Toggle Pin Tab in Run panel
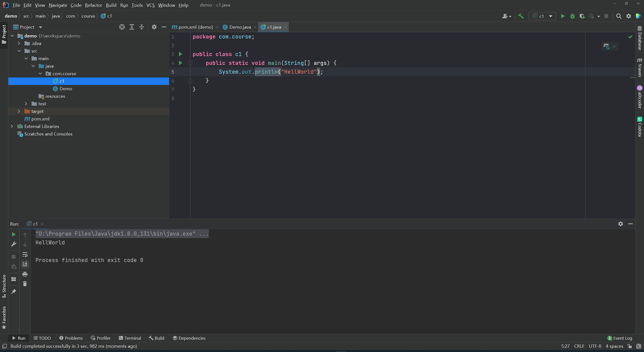644x352 pixels. (x=14, y=291)
